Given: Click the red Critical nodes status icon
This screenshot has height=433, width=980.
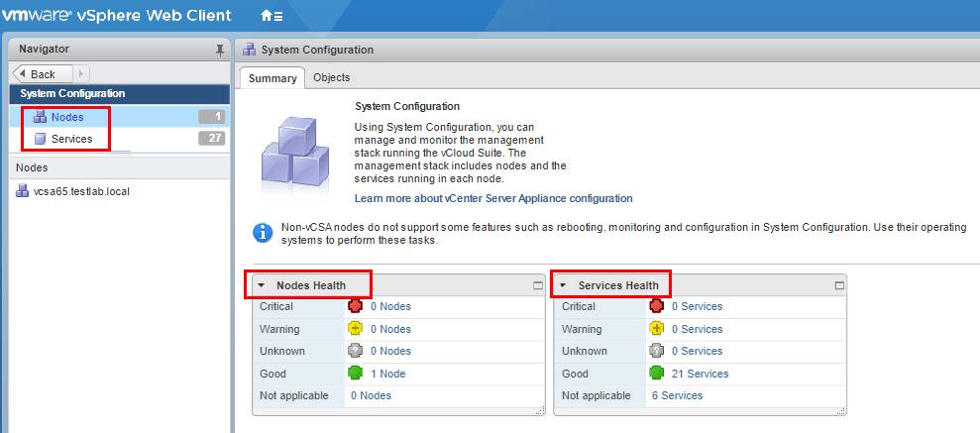Looking at the screenshot, I should click(356, 306).
